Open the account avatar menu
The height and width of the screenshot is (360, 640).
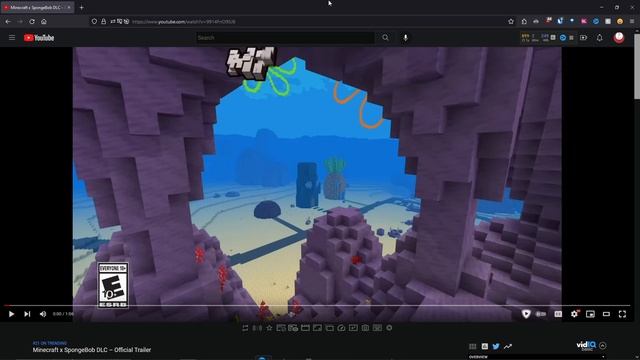(619, 38)
